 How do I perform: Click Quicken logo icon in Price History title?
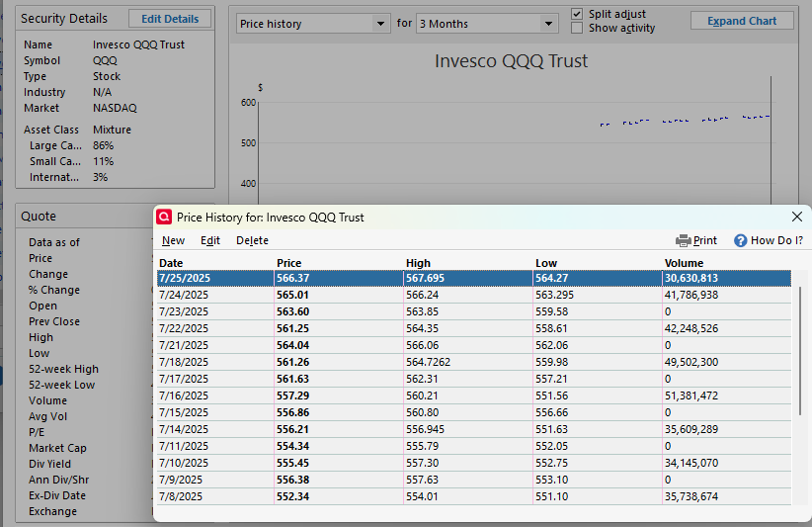[164, 217]
